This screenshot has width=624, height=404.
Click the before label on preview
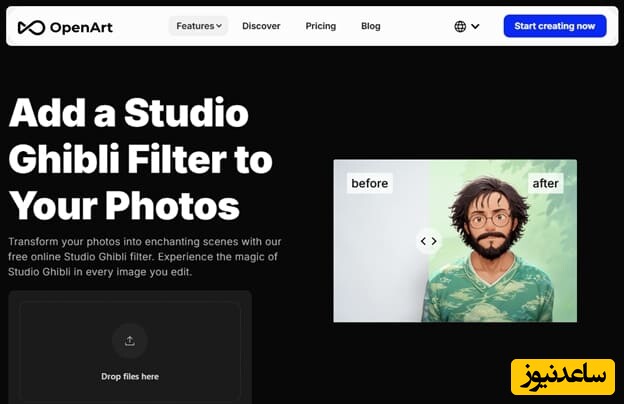coord(370,183)
